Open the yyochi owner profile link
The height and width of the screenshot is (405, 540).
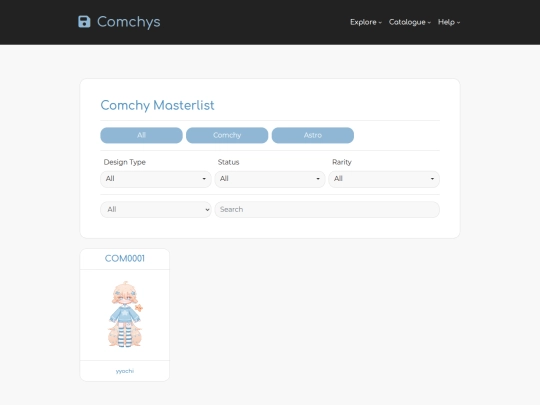(x=125, y=371)
